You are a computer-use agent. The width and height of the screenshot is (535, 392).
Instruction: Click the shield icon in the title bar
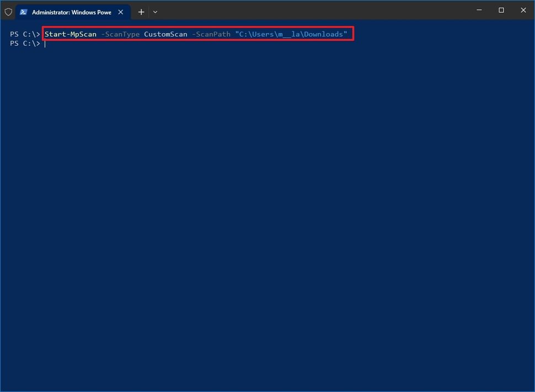pos(8,12)
